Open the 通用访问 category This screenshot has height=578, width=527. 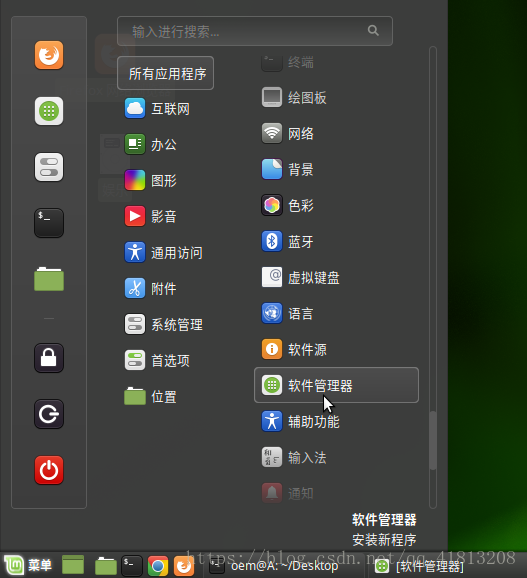coord(164,253)
